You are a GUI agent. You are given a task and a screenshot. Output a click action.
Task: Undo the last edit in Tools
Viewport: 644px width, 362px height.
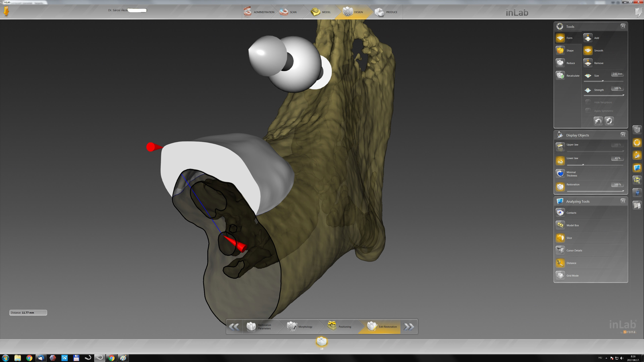598,121
